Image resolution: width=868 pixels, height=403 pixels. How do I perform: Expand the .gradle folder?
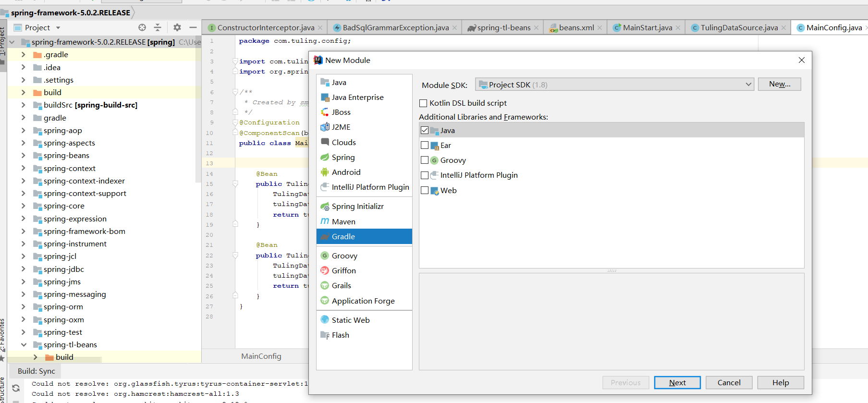coord(23,55)
